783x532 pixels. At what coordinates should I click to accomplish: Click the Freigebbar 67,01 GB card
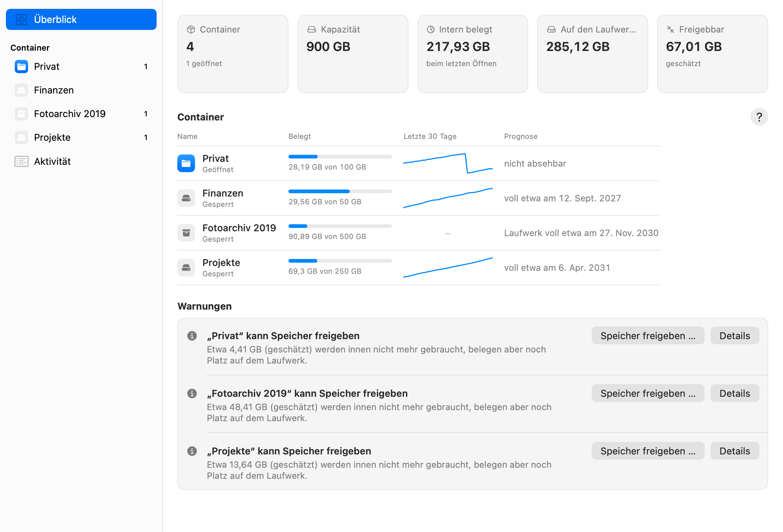712,54
